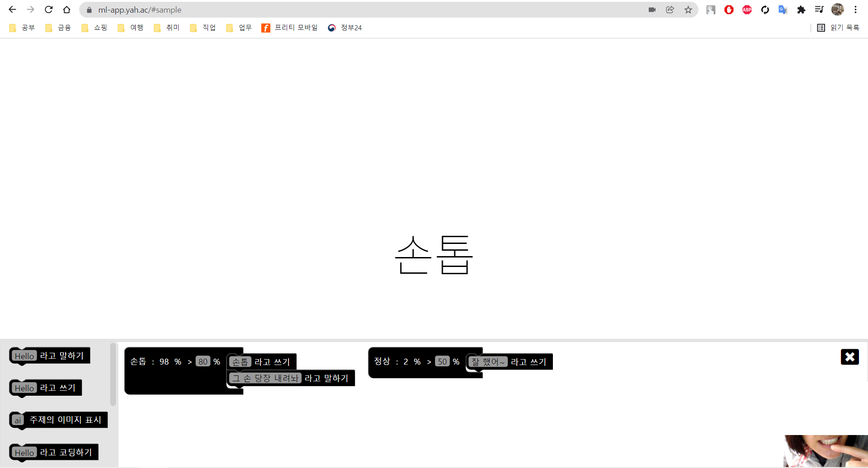868x468 pixels.
Task: Open the 취미 bookmark folder
Action: tap(166, 28)
